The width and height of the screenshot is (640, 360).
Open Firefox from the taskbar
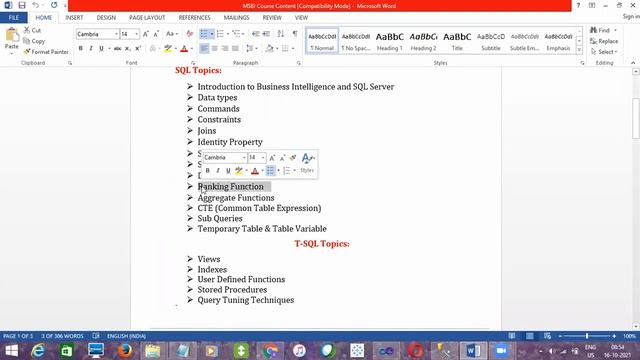124,351
